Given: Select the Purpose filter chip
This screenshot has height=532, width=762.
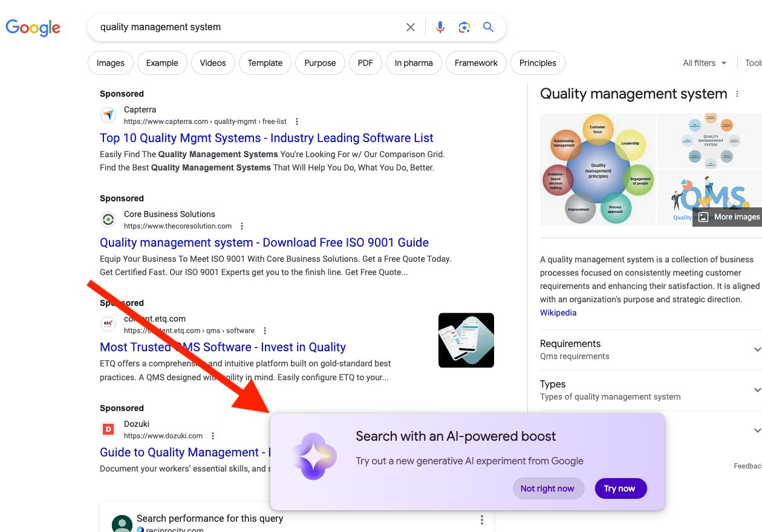Looking at the screenshot, I should click(320, 63).
